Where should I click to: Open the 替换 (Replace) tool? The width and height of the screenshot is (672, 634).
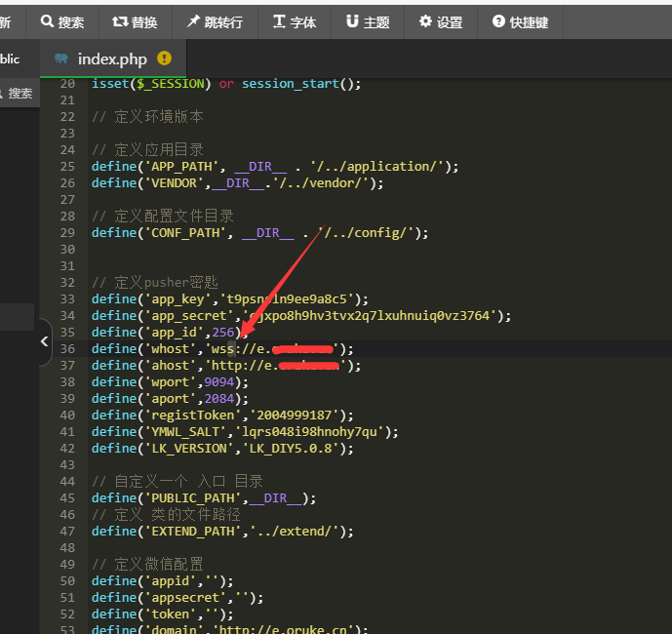click(x=136, y=21)
